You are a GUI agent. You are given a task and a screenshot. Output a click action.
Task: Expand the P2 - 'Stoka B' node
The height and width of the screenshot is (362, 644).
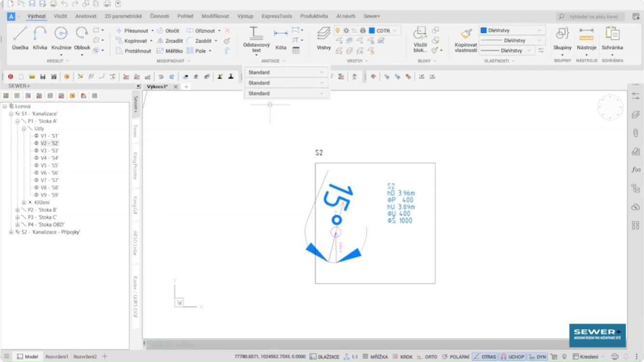(17, 210)
